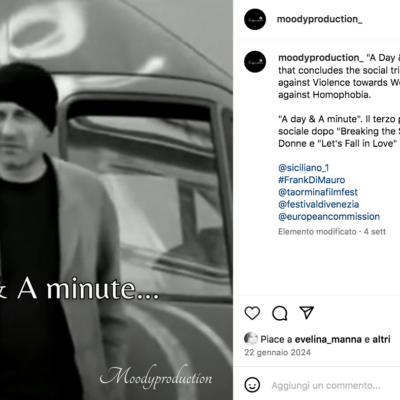Viewport: 400px width, 400px height.
Task: Open the caption author username moodyproduction_
Action: 321,58
